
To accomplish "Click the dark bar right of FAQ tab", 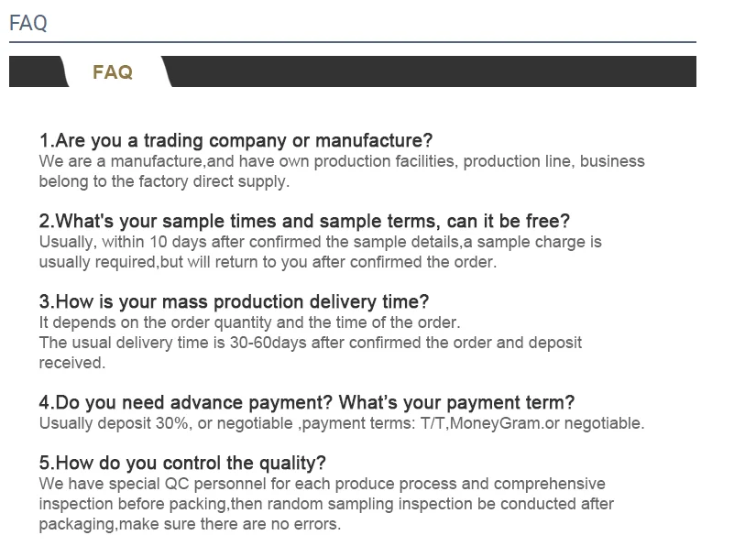I will pos(431,71).
